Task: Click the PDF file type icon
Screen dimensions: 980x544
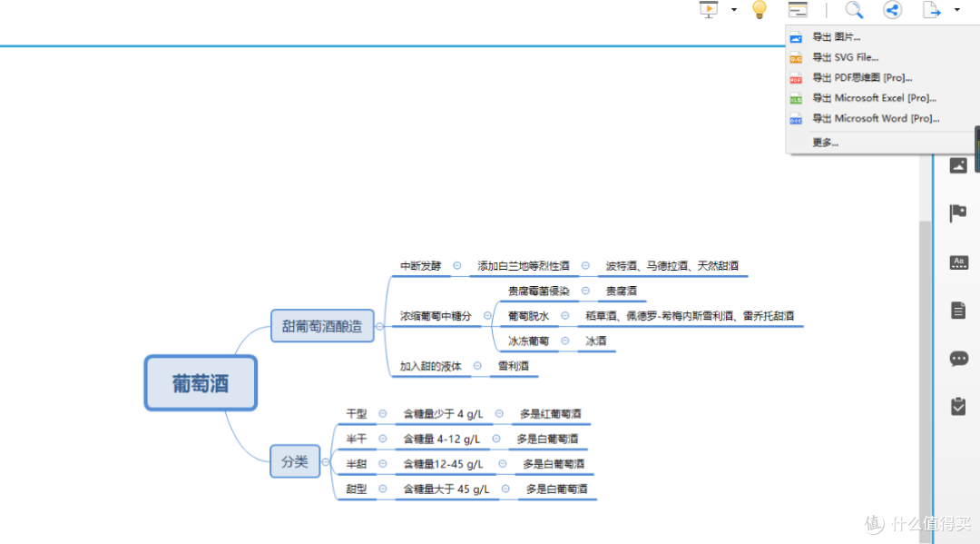Action: click(796, 78)
